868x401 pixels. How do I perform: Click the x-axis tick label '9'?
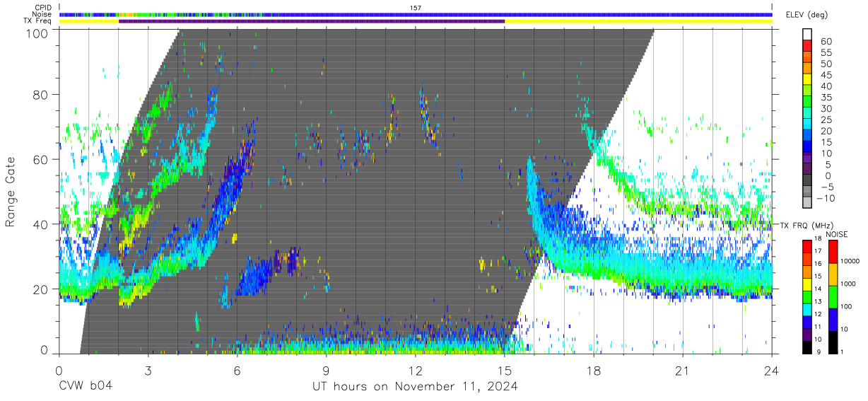(x=327, y=371)
